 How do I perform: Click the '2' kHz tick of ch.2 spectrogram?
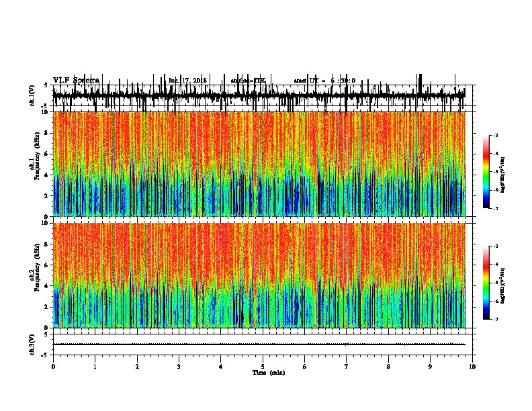click(47, 307)
